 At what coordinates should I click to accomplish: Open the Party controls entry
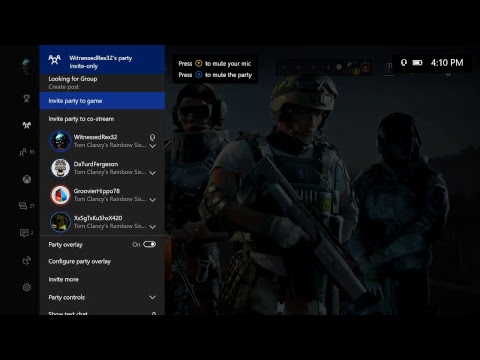102,297
